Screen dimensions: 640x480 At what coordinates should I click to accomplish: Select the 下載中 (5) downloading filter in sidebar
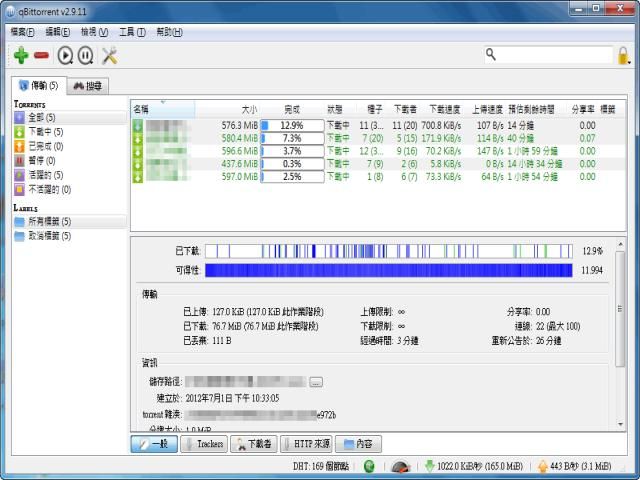[x=44, y=131]
